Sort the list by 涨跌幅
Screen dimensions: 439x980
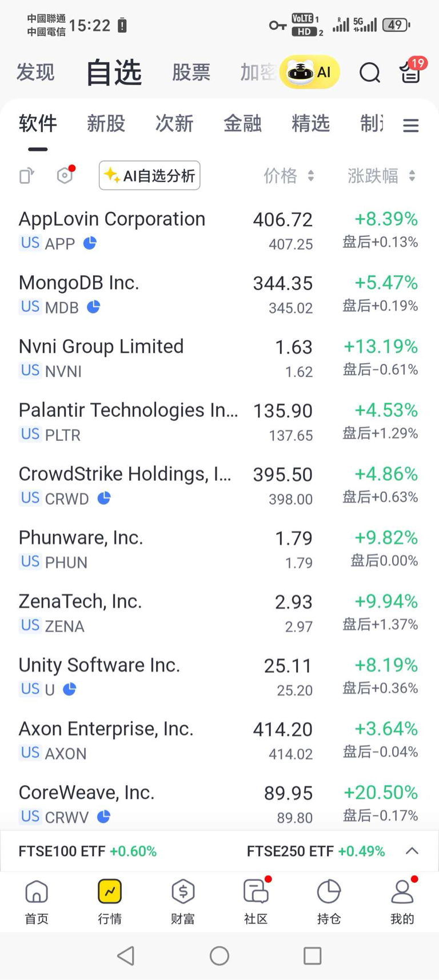(381, 176)
